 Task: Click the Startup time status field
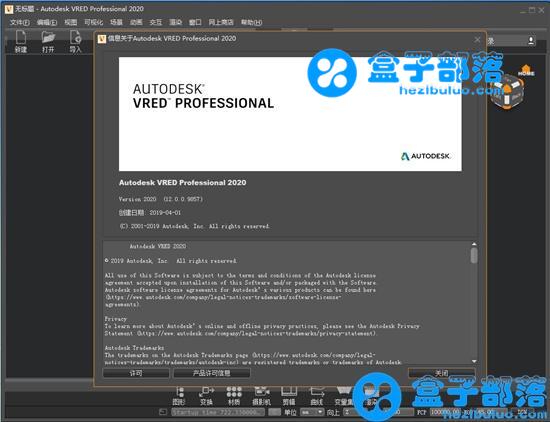218,412
